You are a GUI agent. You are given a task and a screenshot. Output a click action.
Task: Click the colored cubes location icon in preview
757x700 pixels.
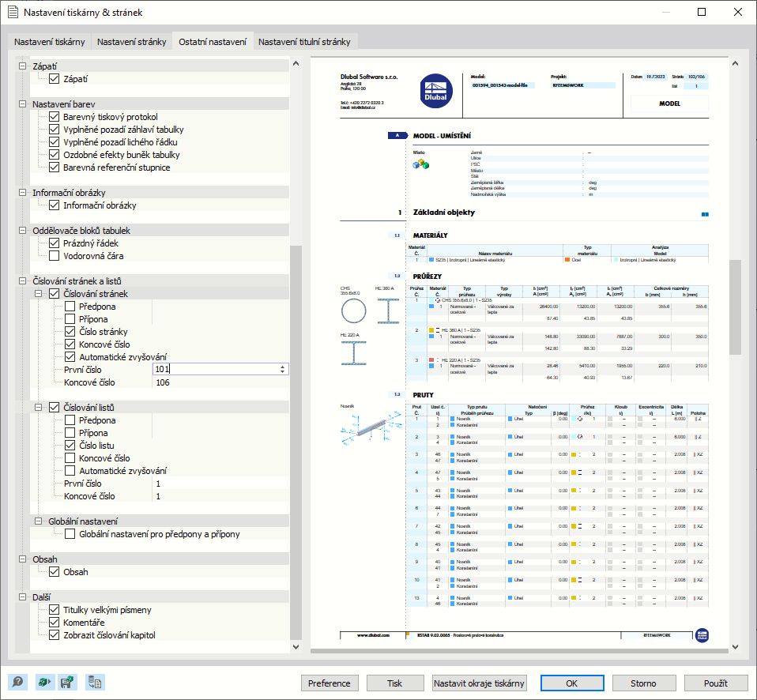pos(421,164)
